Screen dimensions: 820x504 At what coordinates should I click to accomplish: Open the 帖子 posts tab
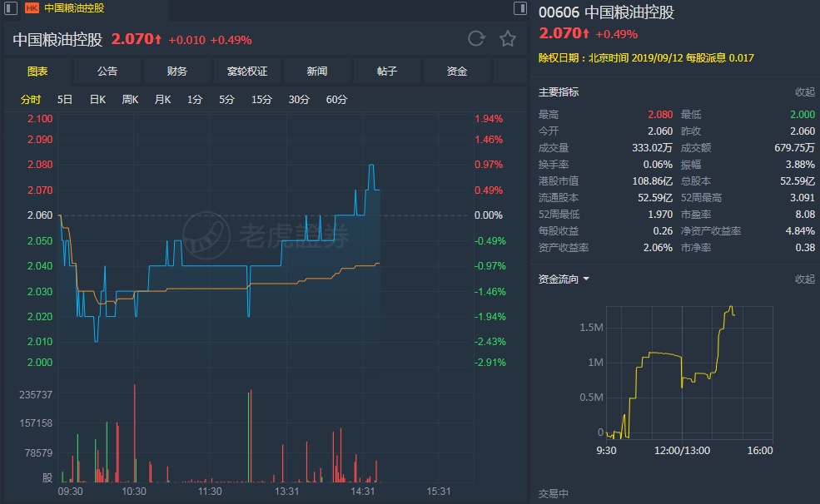387,71
